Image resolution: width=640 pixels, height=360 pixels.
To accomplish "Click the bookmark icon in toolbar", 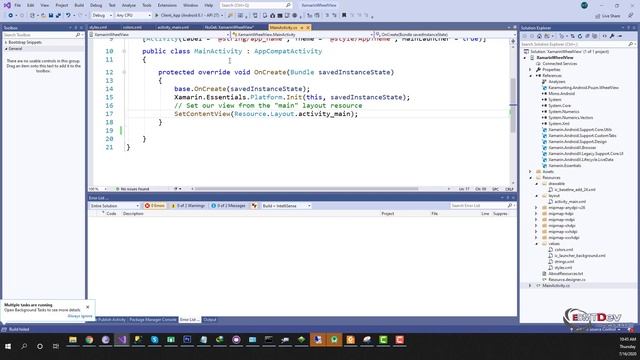I will pos(344,15).
